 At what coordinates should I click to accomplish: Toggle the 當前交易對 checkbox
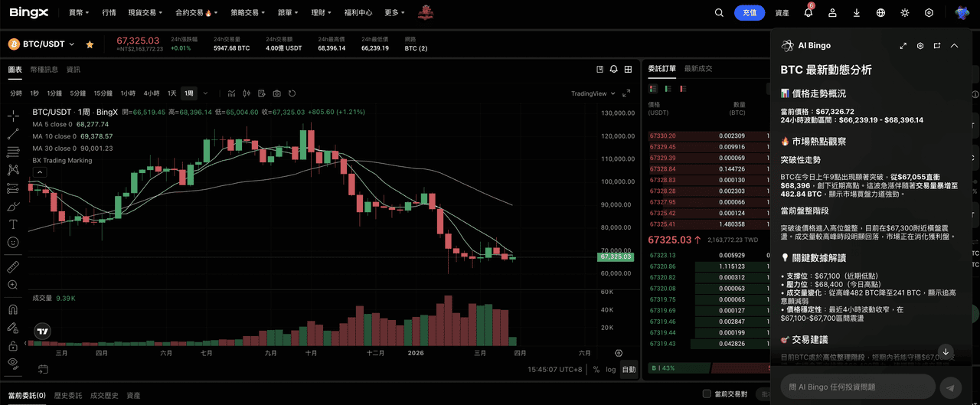point(707,394)
